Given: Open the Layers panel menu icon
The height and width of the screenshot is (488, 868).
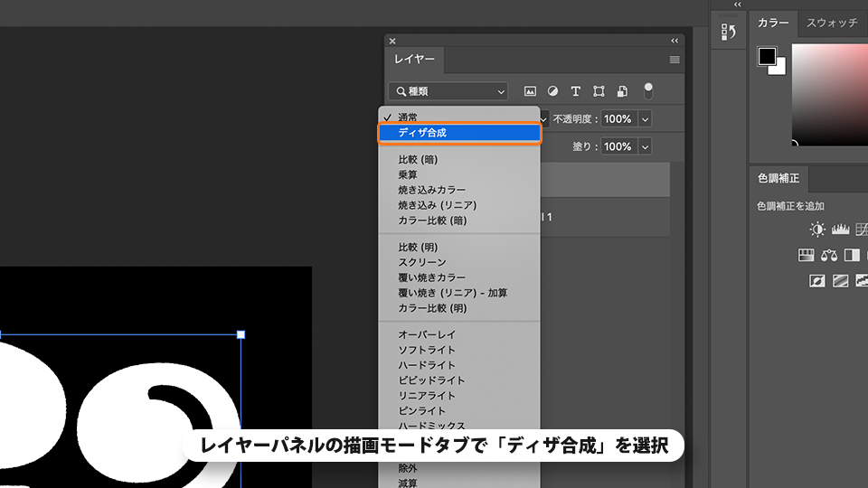Looking at the screenshot, I should click(x=675, y=60).
